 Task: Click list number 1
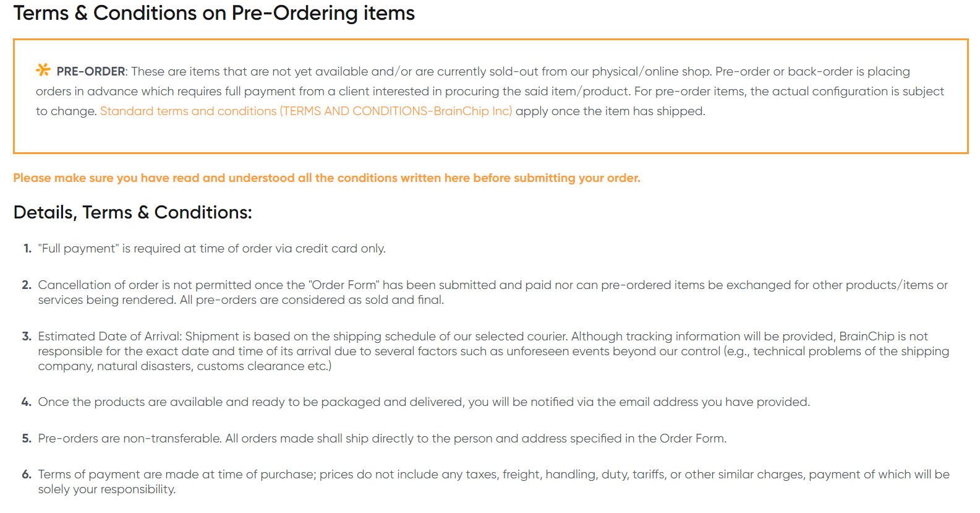coord(27,249)
